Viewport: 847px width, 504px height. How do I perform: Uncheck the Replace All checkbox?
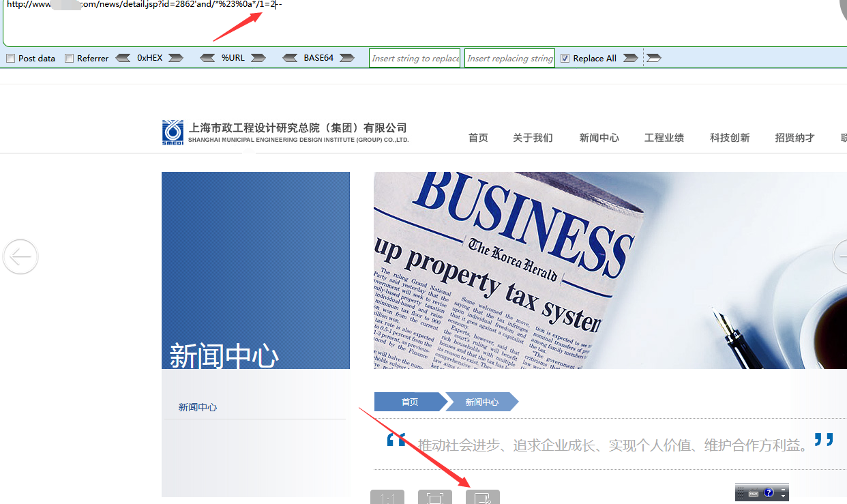pos(565,59)
